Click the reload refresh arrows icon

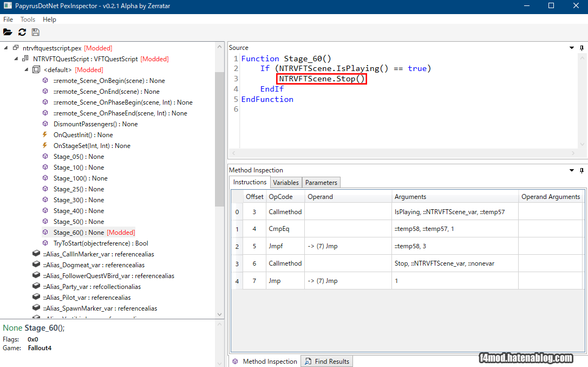click(22, 33)
